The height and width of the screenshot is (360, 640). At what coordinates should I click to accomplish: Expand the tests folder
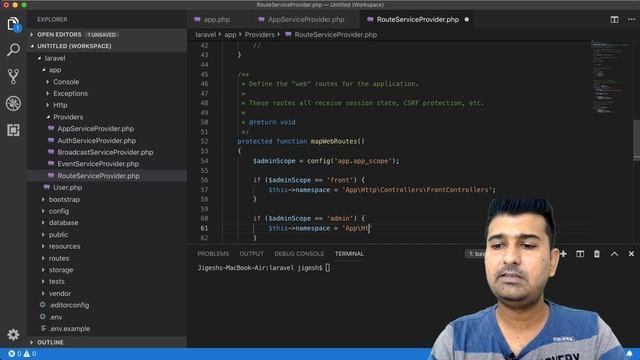tap(56, 282)
